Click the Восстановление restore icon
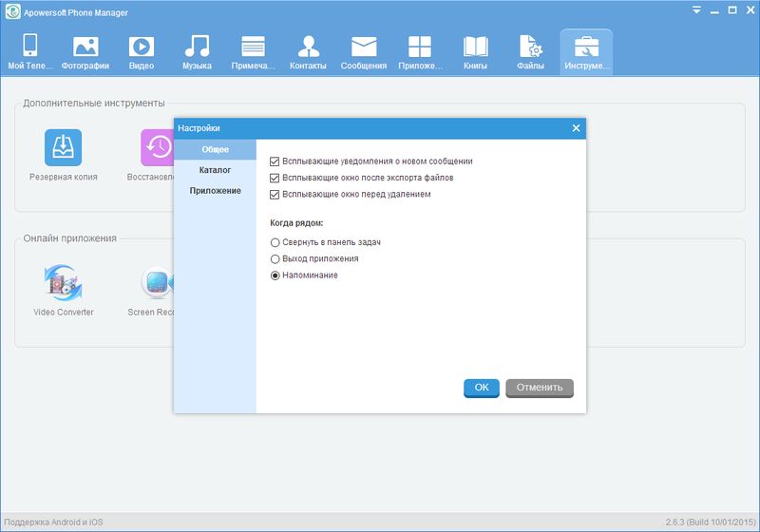The image size is (760, 532). (157, 148)
